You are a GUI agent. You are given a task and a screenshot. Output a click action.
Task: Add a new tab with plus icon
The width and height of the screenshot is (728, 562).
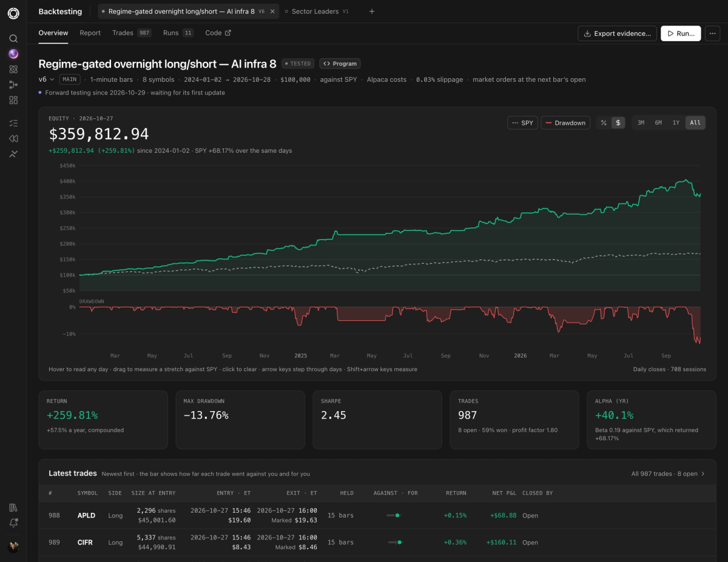point(372,12)
